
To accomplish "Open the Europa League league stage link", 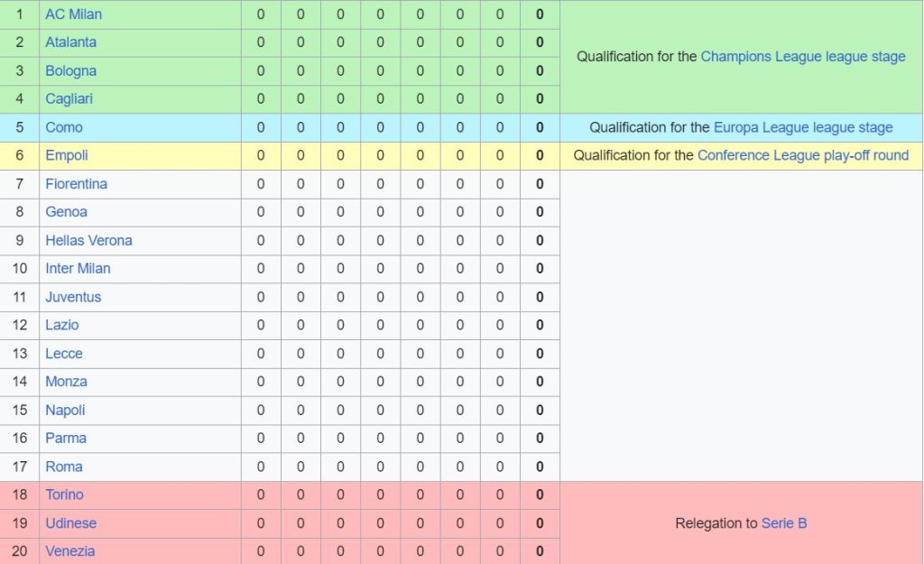I will 802,127.
